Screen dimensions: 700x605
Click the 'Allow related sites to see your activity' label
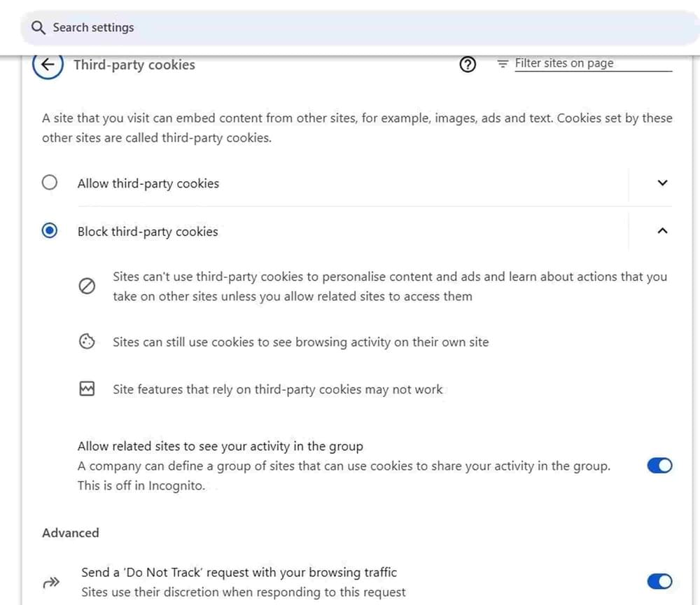[x=220, y=446]
